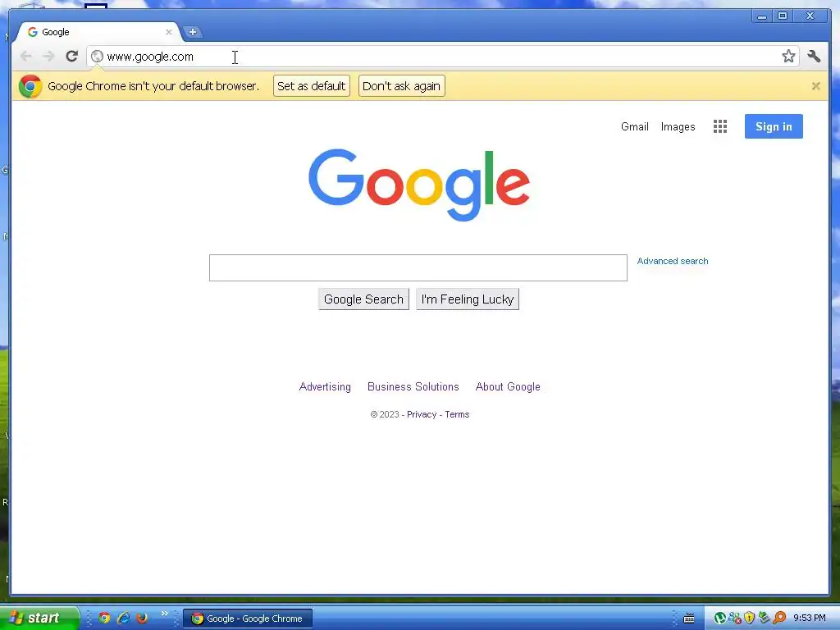
Task: Open the Chrome wrench settings menu
Action: (814, 57)
